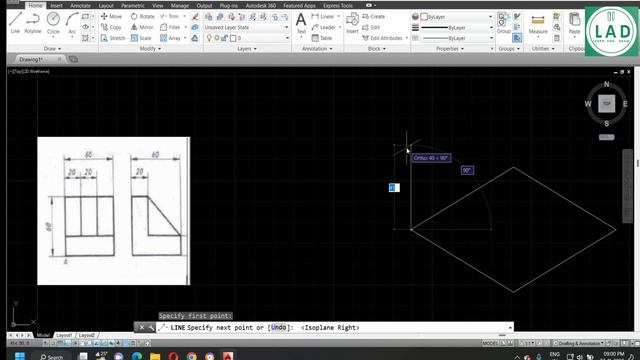The image size is (640, 360).
Task: Activate the Move command
Action: point(111,16)
